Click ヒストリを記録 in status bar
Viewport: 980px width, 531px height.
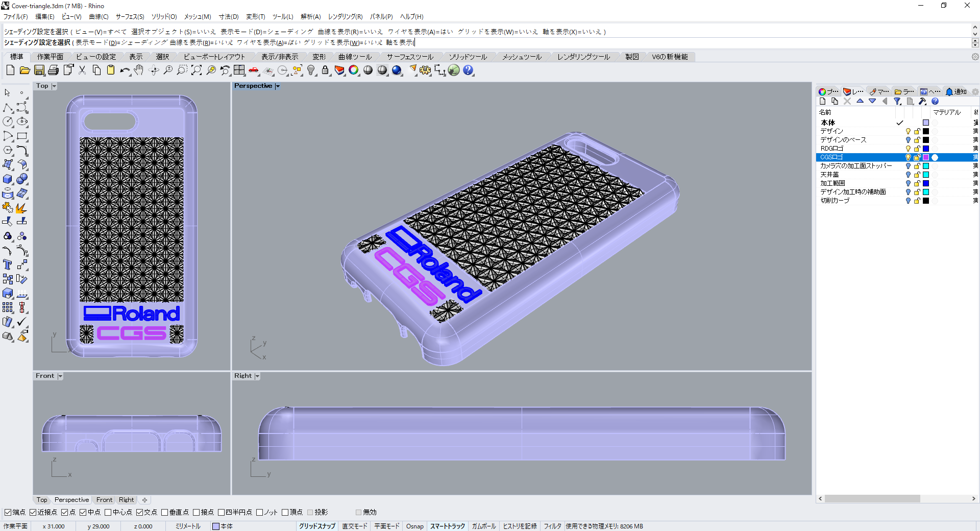point(520,526)
